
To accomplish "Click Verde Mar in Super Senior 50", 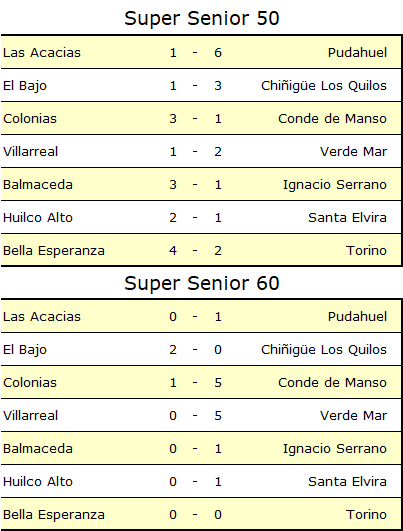I will point(354,151).
